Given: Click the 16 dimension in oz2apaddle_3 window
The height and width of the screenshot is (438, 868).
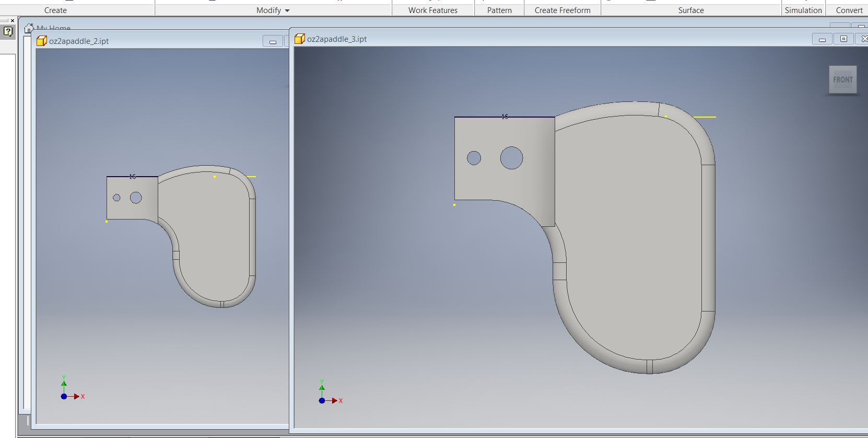Looking at the screenshot, I should (x=505, y=117).
